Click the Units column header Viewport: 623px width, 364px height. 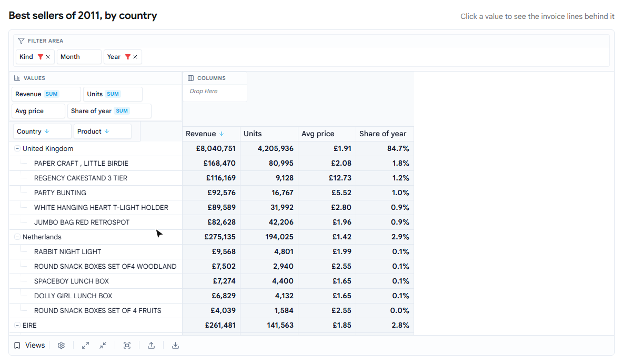tap(269, 134)
